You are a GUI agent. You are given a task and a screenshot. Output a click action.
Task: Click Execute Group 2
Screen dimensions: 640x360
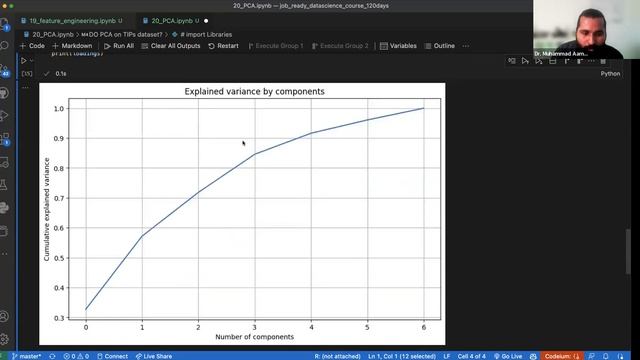pyautogui.click(x=340, y=46)
